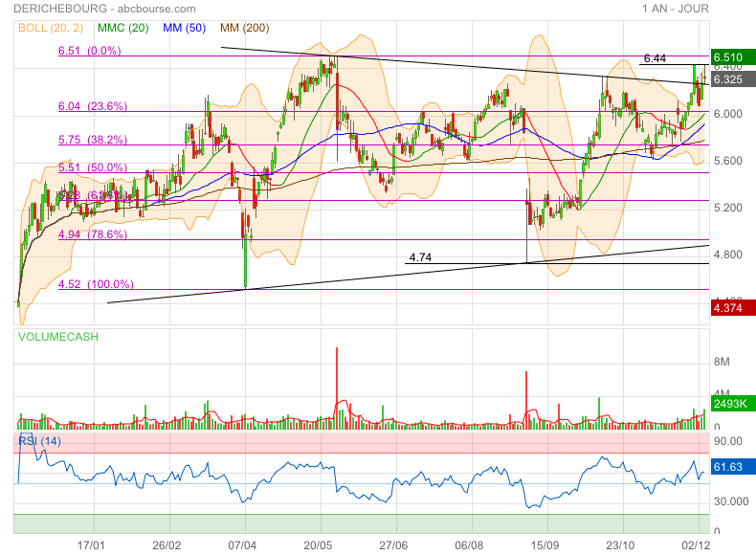Click the RSI (14) indicator label

[39, 441]
